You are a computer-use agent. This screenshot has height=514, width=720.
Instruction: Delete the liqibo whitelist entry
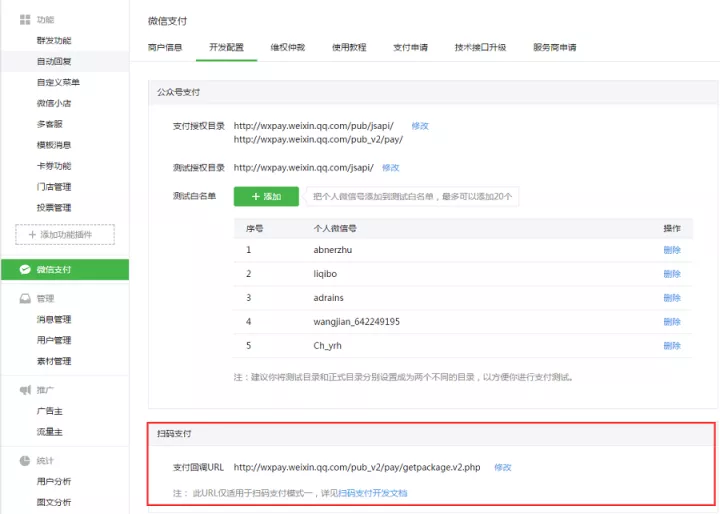(672, 274)
